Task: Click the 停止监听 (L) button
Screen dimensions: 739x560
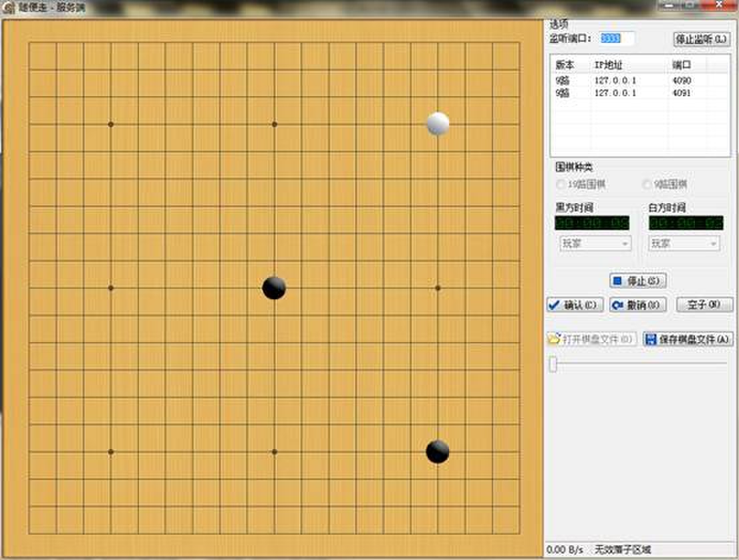Action: coord(701,39)
